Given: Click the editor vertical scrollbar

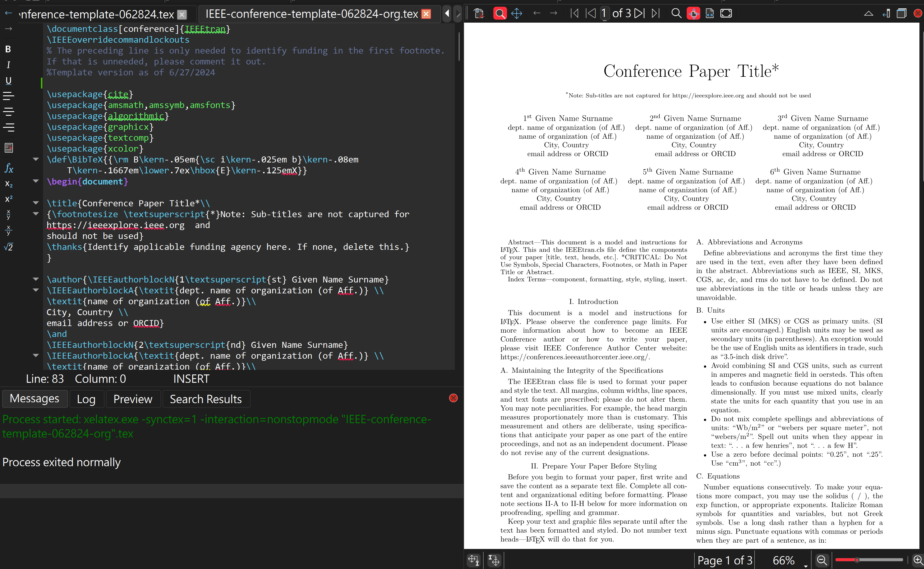Looking at the screenshot, I should (459, 46).
